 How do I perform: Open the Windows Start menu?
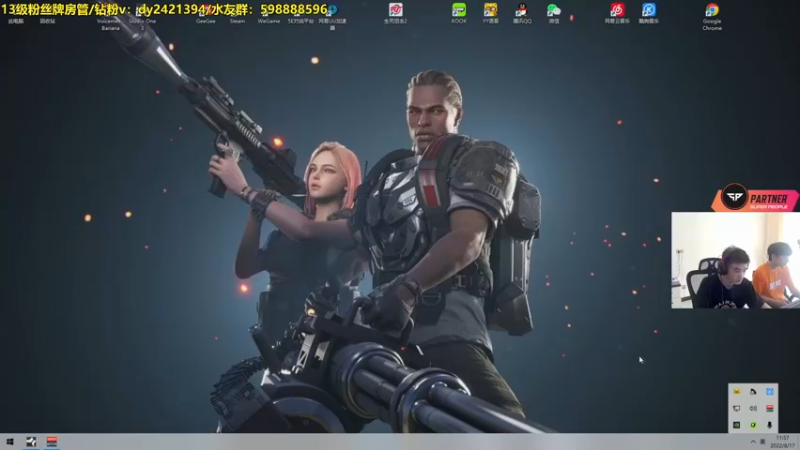point(10,442)
